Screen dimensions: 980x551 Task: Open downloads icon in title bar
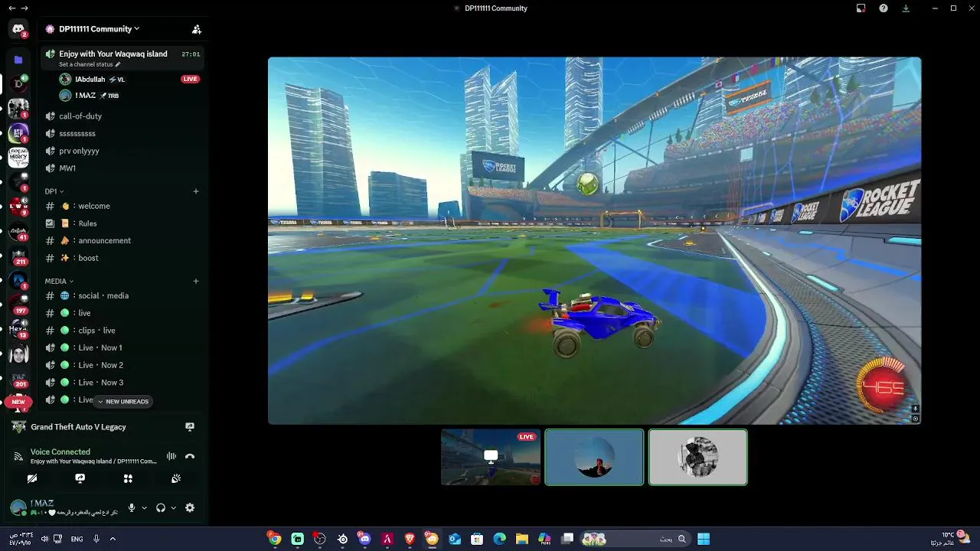click(906, 8)
